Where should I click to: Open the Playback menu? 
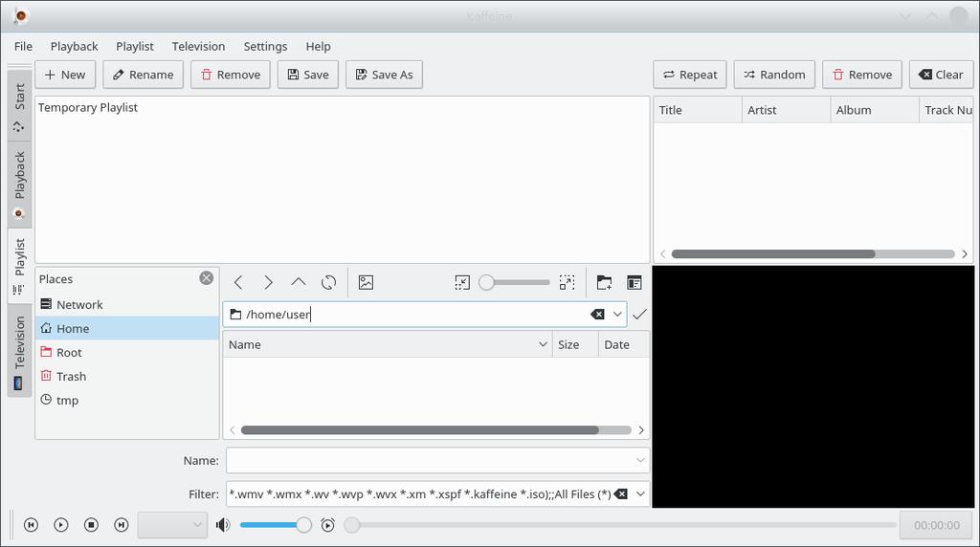(x=74, y=46)
